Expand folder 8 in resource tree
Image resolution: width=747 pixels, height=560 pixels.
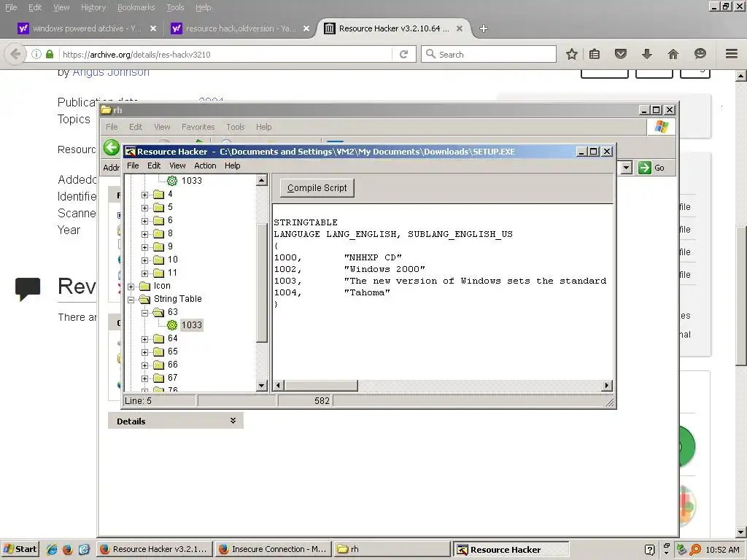(x=145, y=234)
